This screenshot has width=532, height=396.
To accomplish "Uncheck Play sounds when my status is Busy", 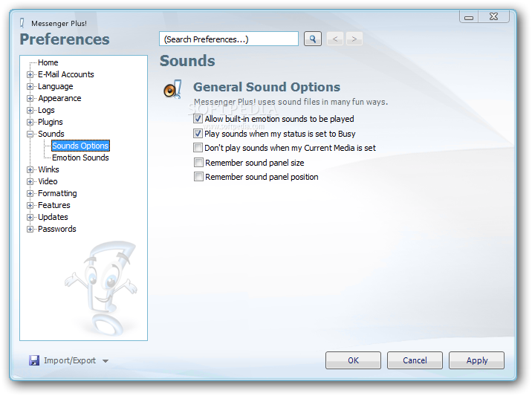I will [198, 133].
